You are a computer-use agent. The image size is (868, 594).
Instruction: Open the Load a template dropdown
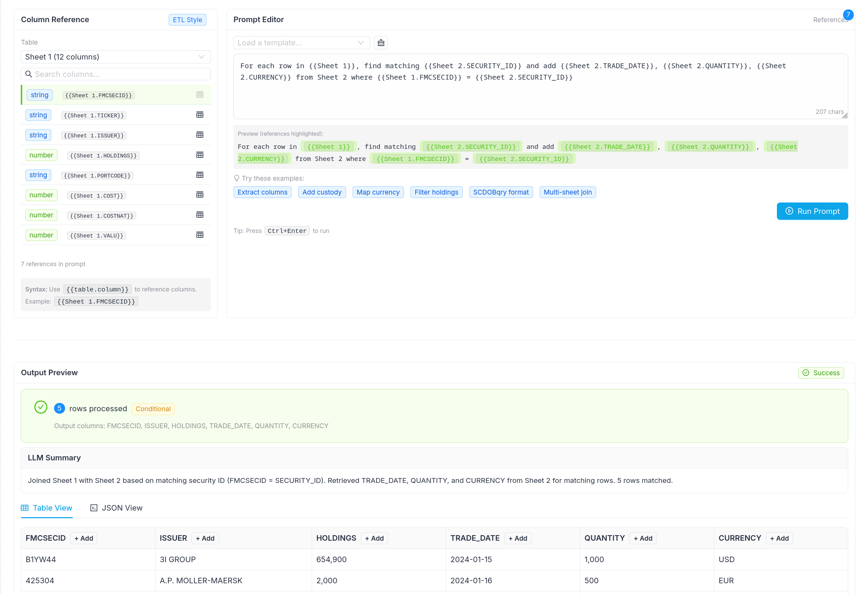tap(301, 43)
